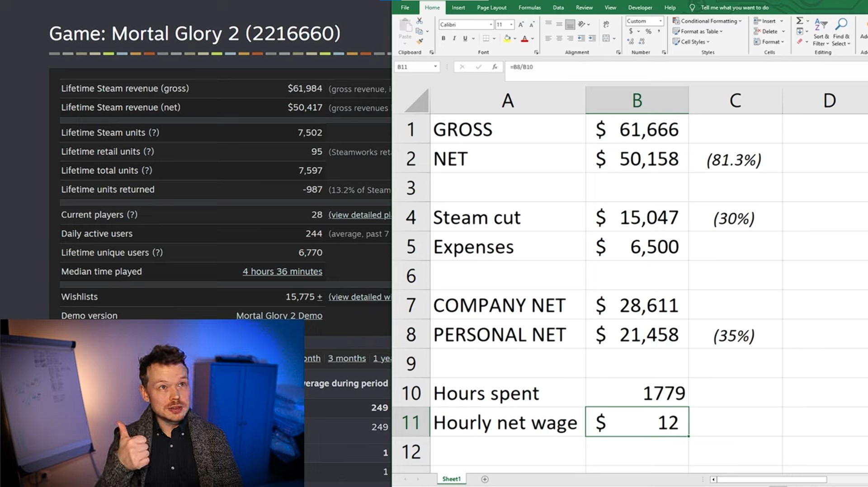Toggle Underline formatting
The width and height of the screenshot is (868, 487).
click(465, 38)
